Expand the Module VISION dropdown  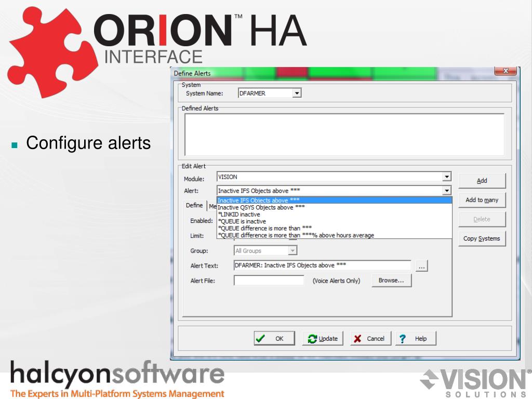[x=447, y=177]
